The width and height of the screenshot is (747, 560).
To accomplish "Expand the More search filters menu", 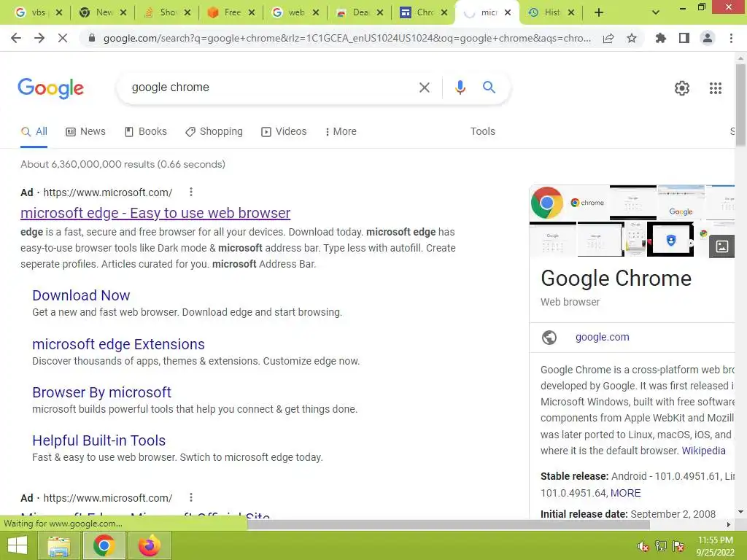I will pyautogui.click(x=341, y=131).
